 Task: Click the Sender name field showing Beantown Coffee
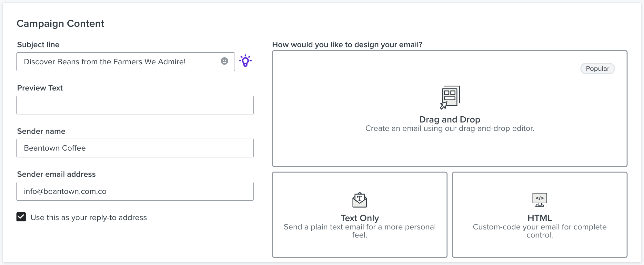(x=135, y=148)
